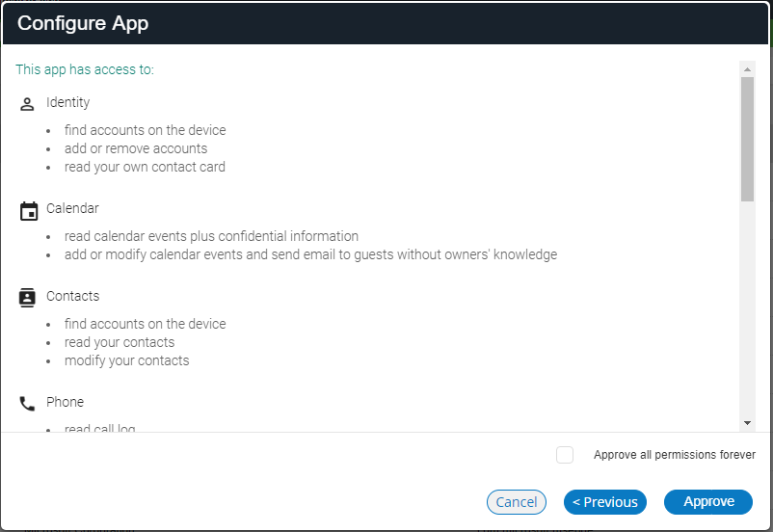Click 'read calendar events plus confidential information'
Screen dimensions: 773x532
pyautogui.click(x=211, y=236)
